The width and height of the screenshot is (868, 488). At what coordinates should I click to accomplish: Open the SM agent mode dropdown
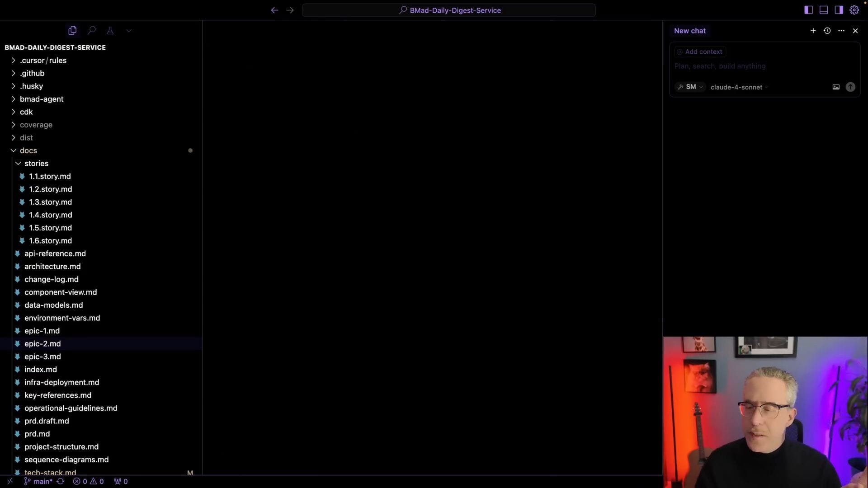coord(690,87)
